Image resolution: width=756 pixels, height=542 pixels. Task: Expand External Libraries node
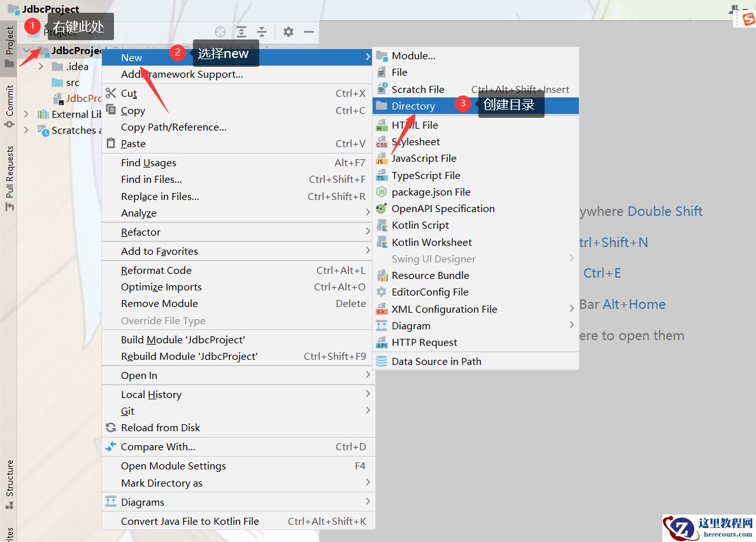[26, 114]
